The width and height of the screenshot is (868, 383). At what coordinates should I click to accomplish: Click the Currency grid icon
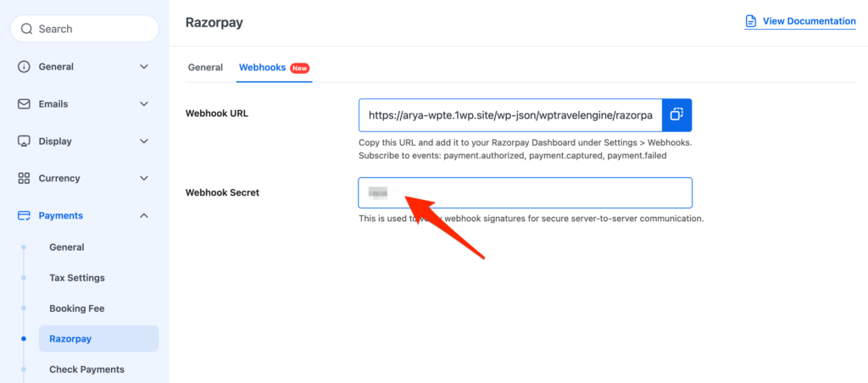25,179
